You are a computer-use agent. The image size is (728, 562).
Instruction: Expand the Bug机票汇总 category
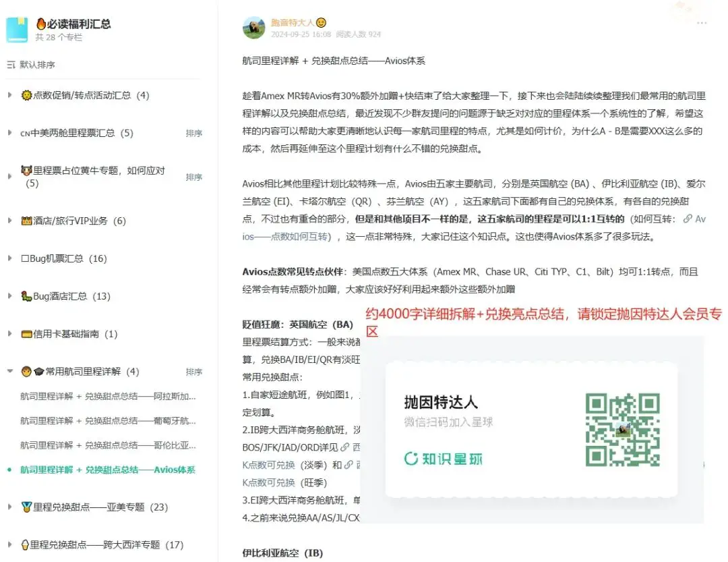tap(9, 258)
